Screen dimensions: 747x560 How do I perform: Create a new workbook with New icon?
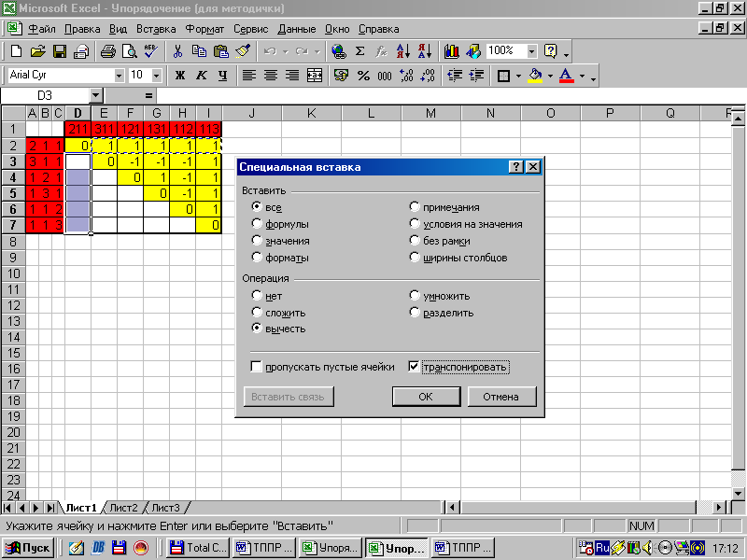click(16, 51)
